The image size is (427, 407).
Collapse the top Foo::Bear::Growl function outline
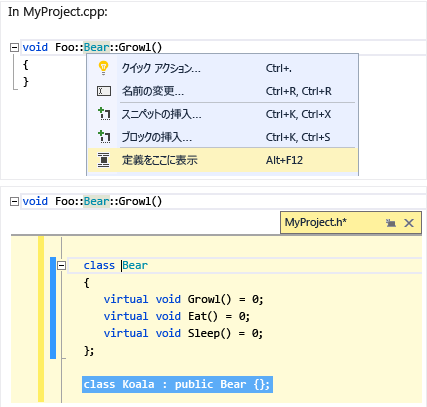pyautogui.click(x=14, y=47)
